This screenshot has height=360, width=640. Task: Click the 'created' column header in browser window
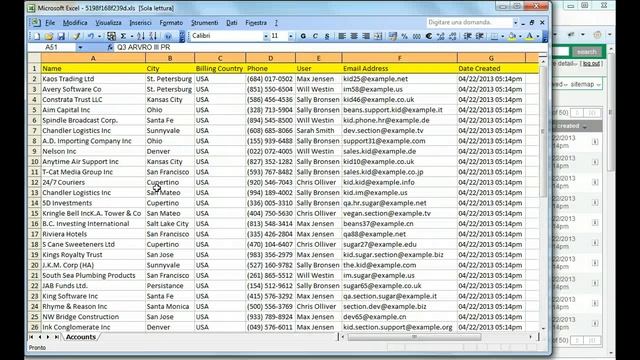569,126
